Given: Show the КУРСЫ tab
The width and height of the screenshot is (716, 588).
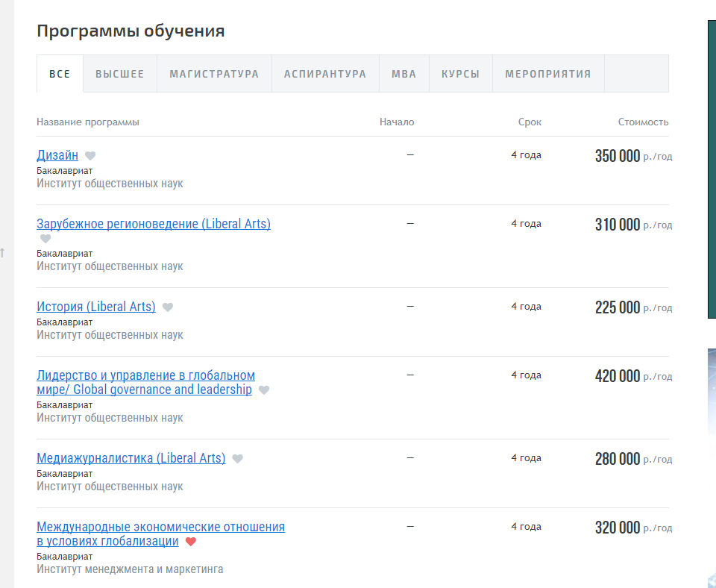Looking at the screenshot, I should [x=461, y=74].
